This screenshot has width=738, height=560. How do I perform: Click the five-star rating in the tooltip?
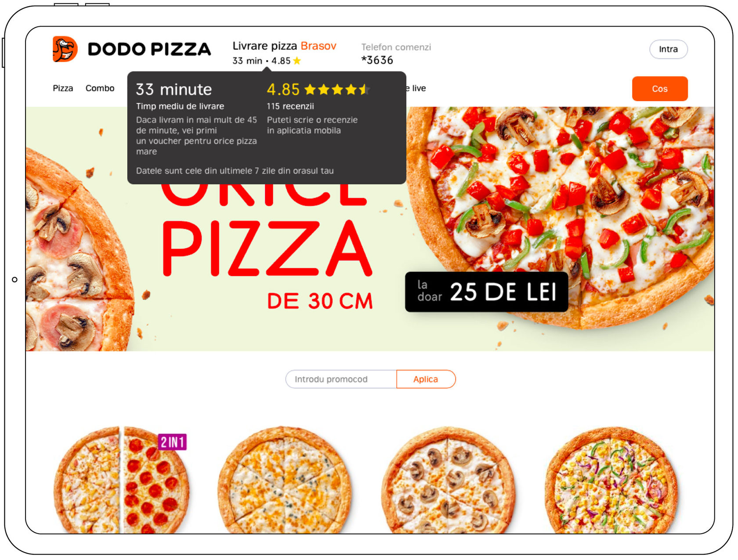[x=337, y=90]
